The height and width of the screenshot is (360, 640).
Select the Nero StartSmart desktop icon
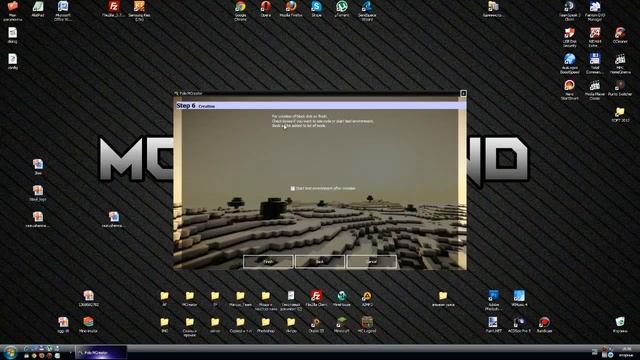569,89
